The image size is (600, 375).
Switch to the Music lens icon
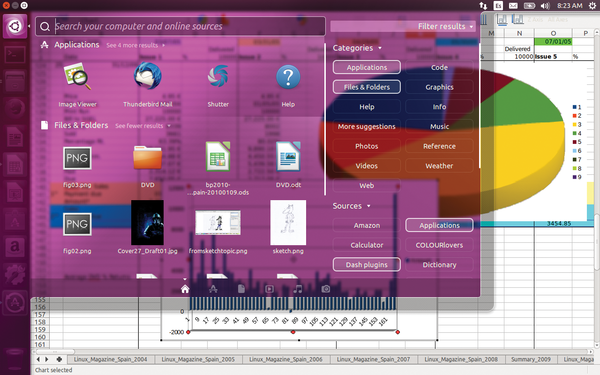tap(298, 289)
